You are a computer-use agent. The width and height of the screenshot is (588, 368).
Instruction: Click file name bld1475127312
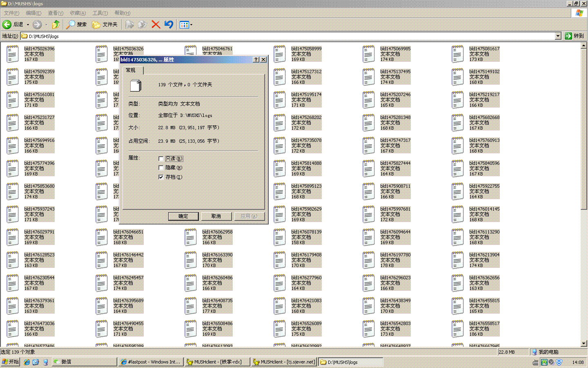pyautogui.click(x=306, y=72)
